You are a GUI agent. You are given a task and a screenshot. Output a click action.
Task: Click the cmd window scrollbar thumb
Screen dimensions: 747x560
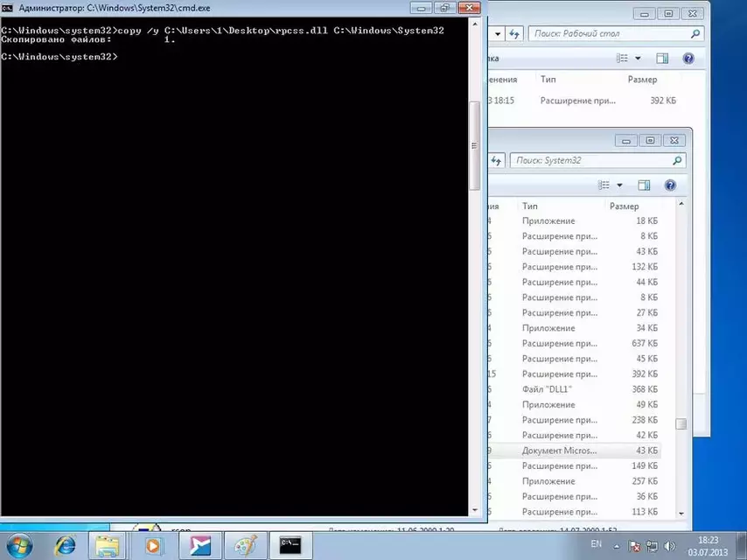click(x=474, y=145)
